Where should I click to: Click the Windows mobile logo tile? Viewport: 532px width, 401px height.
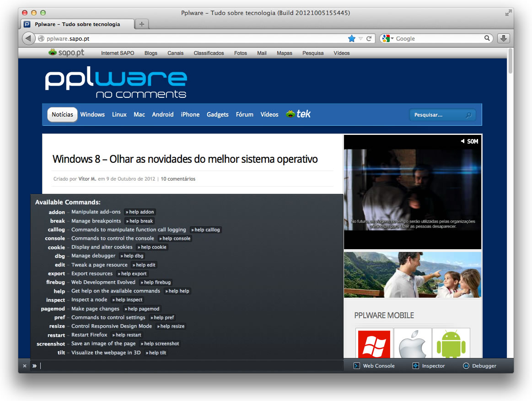point(374,343)
